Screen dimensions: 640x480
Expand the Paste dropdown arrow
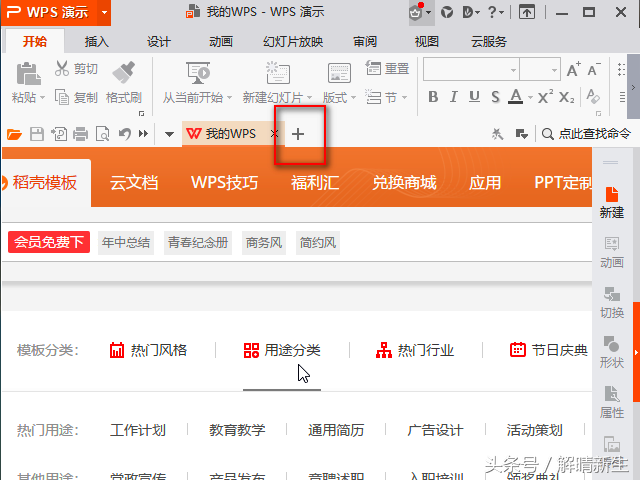[42, 98]
